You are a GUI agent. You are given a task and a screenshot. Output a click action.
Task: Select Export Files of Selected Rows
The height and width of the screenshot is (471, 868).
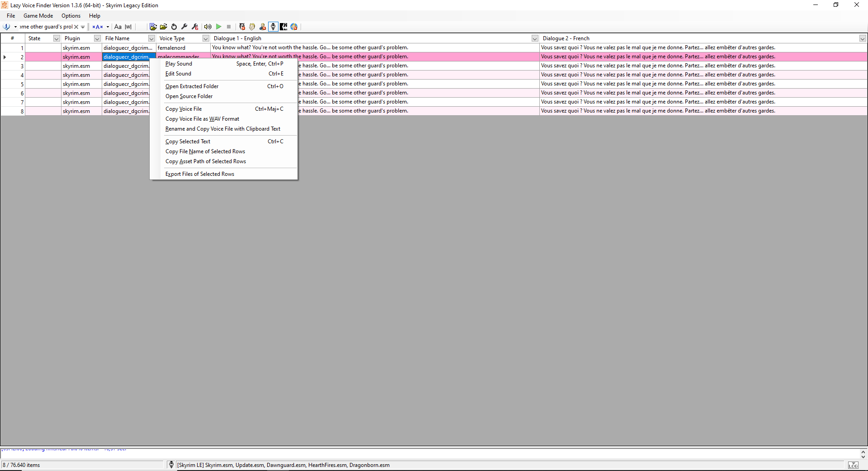tap(224, 174)
